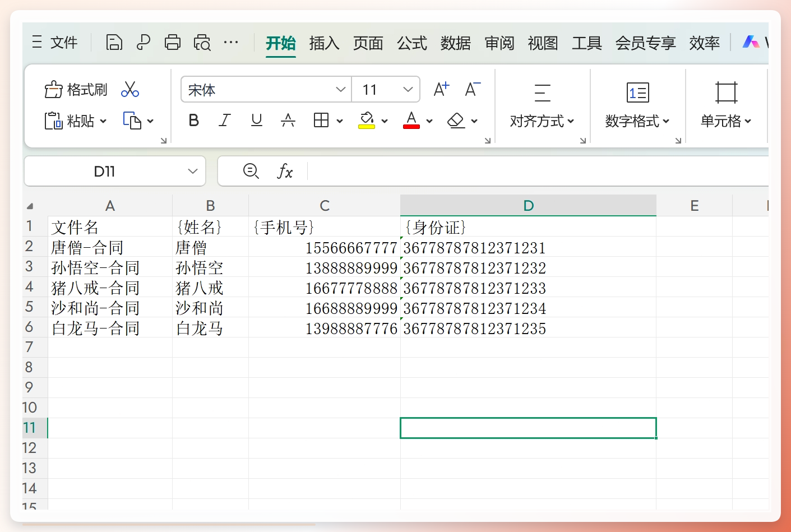Expand the 粘贴 dropdown arrow
Viewport: 791px width, 532px height.
point(103,121)
